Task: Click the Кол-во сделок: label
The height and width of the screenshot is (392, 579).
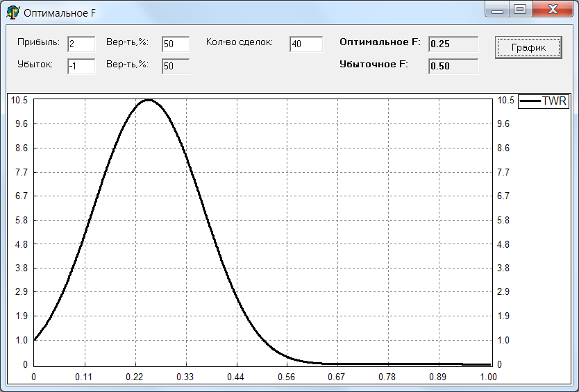Action: click(x=240, y=42)
